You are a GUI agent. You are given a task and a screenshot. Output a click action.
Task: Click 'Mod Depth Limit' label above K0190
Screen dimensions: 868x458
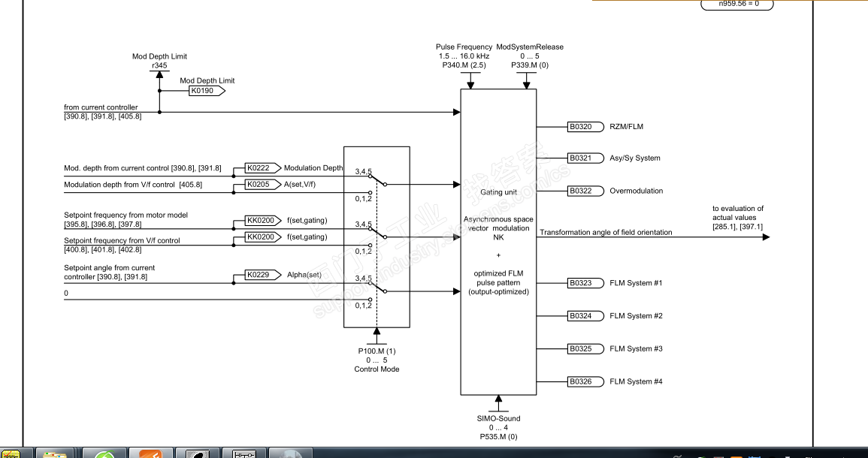tap(207, 81)
